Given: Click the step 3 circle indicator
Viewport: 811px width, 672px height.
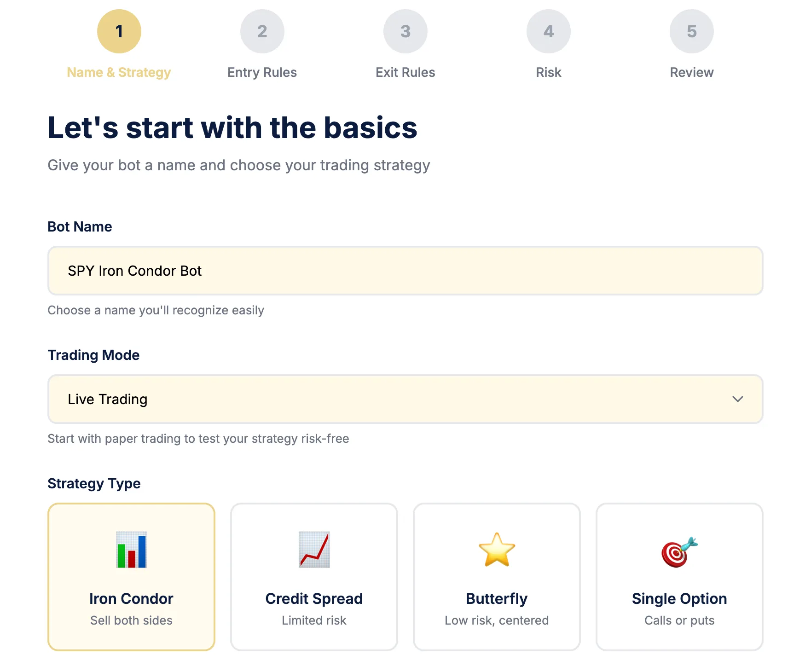Looking at the screenshot, I should (405, 31).
